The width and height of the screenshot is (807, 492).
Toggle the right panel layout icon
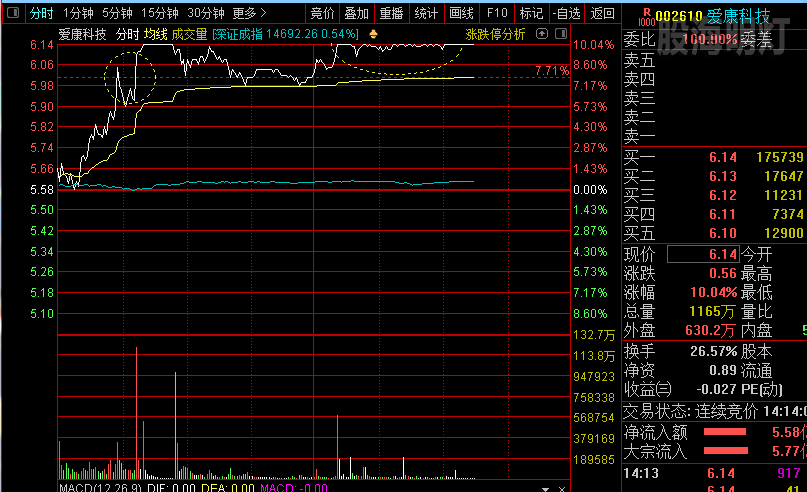561,34
